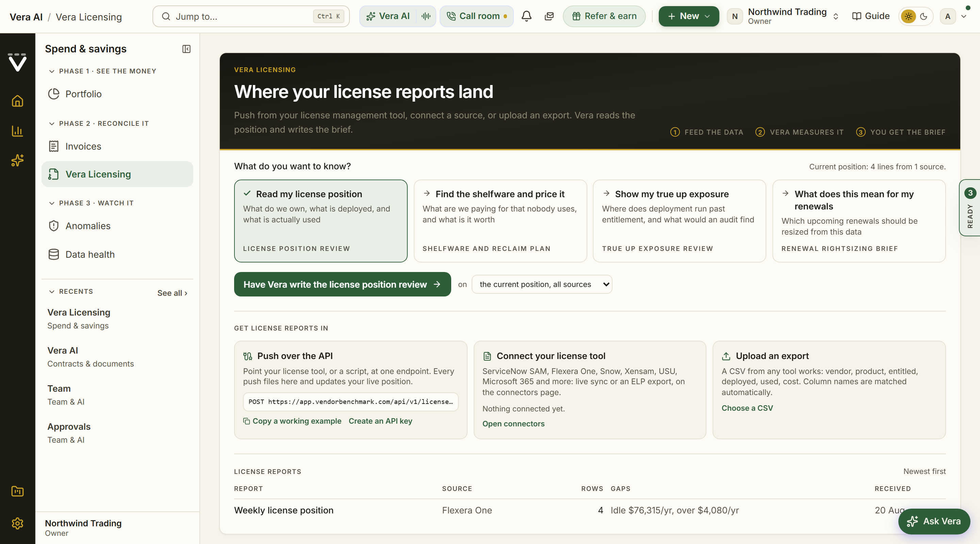Viewport: 980px width, 544px height.
Task: Click Ask Vera floating button
Action: click(x=934, y=521)
